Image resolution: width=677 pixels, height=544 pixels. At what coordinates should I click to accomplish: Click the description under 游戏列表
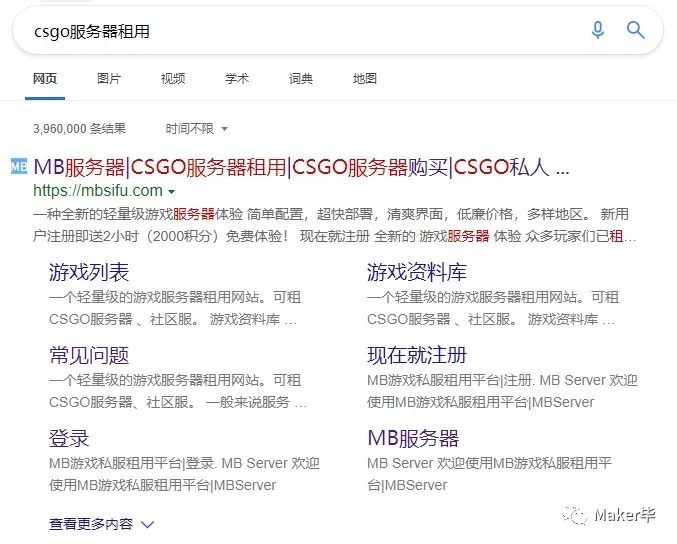click(175, 308)
